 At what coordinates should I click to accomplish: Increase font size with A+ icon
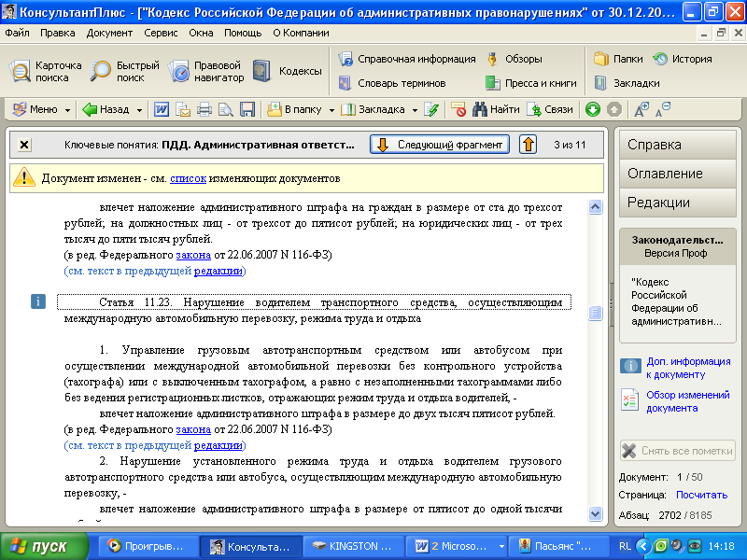(641, 109)
